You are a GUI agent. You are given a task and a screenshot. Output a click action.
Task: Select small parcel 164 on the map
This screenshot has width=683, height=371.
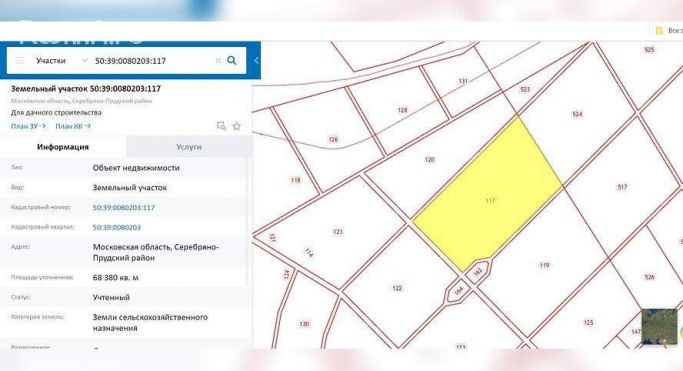(x=458, y=290)
